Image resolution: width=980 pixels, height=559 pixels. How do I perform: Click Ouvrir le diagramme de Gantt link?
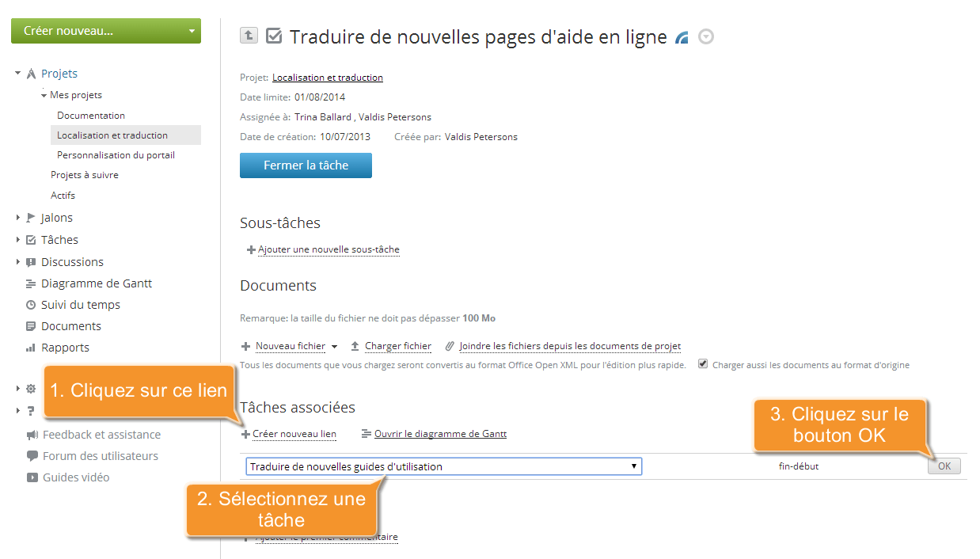click(x=440, y=434)
